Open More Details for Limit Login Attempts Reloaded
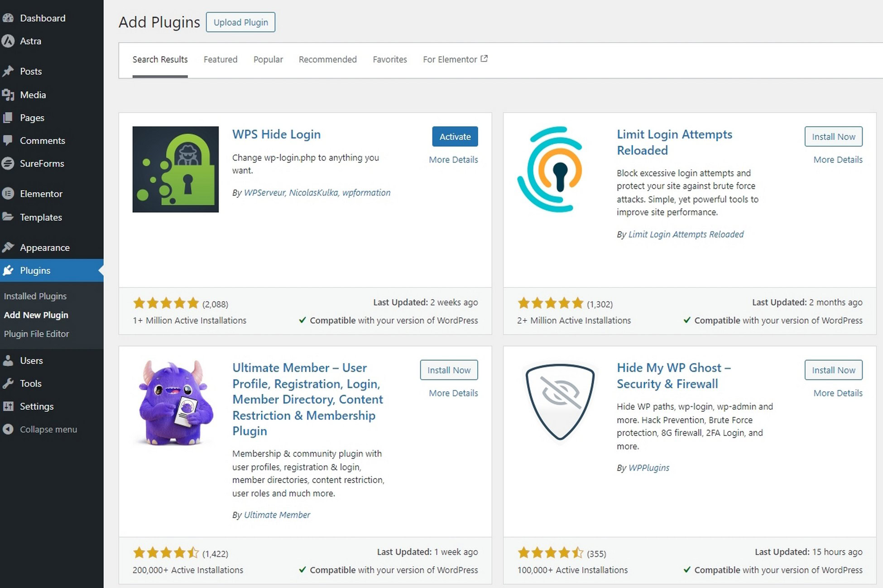 click(x=838, y=160)
